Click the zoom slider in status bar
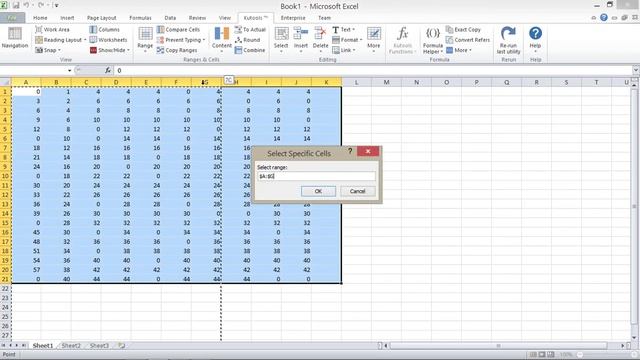 608,355
